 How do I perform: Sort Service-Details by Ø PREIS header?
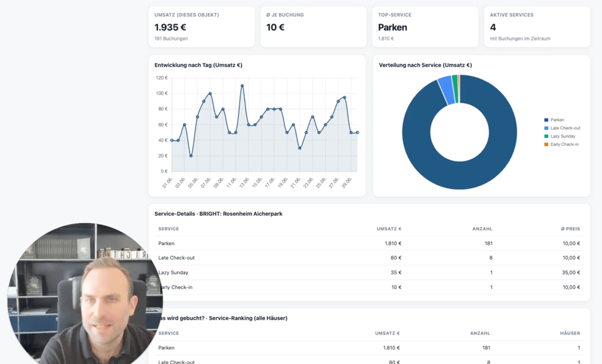pos(570,229)
